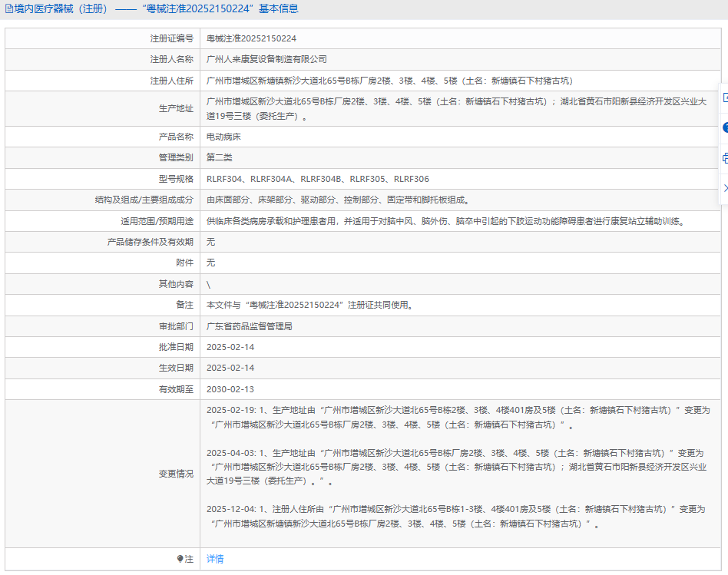This screenshot has width=728, height=575.
Task: Click the 境内医疗器械(注册) page title text
Action: pos(61,8)
